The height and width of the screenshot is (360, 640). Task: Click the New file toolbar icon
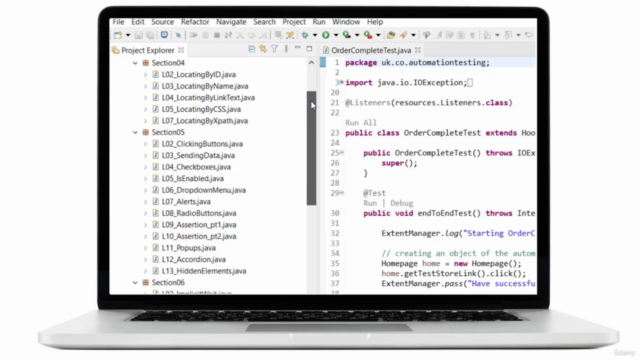click(118, 35)
